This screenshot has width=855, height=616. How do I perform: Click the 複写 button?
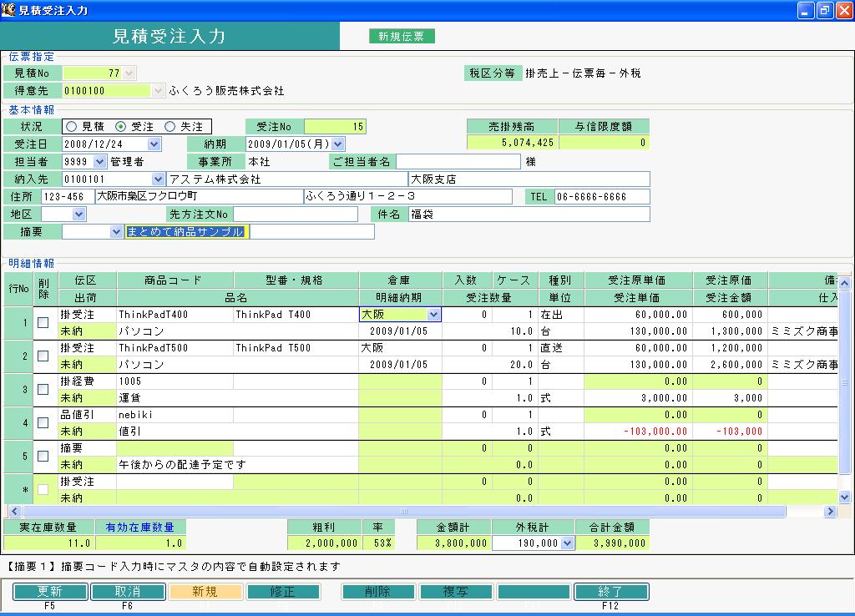[456, 592]
